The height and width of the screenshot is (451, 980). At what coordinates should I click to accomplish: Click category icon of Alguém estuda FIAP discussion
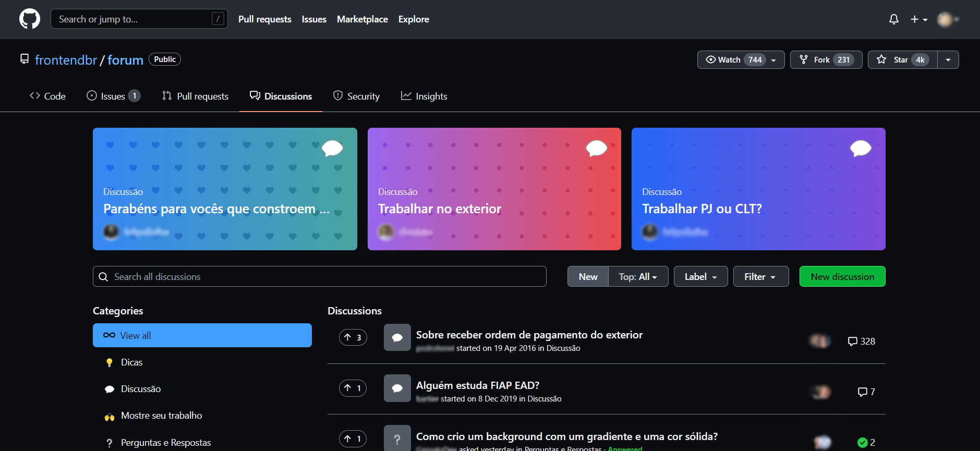[x=397, y=388]
